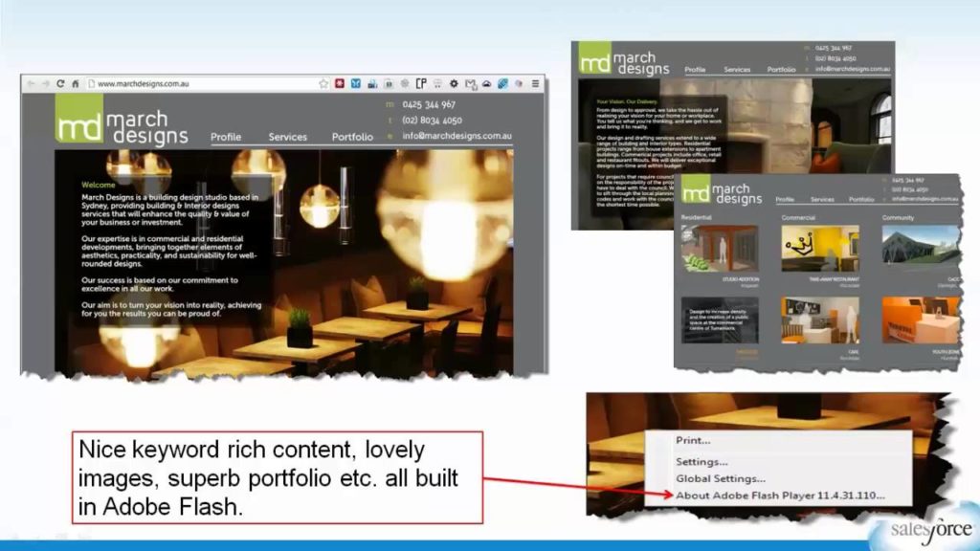980x551 pixels.
Task: Open Profile in the browser page navigation
Action: coord(226,137)
